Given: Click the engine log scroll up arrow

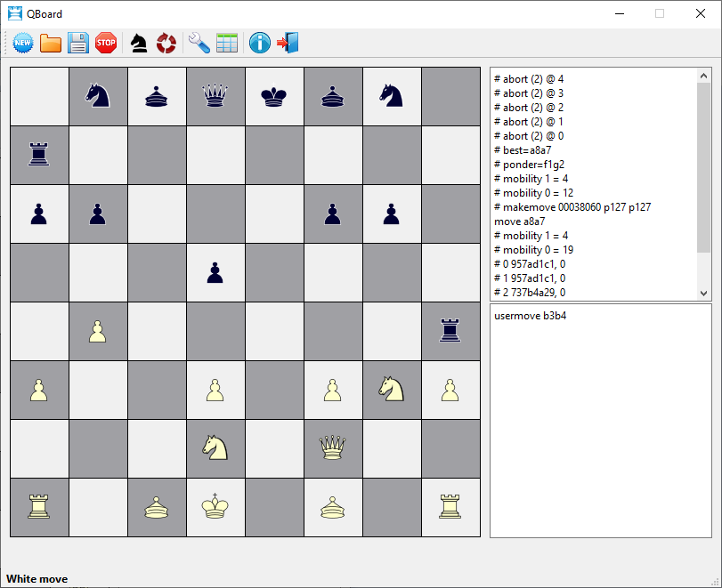Looking at the screenshot, I should [x=703, y=76].
